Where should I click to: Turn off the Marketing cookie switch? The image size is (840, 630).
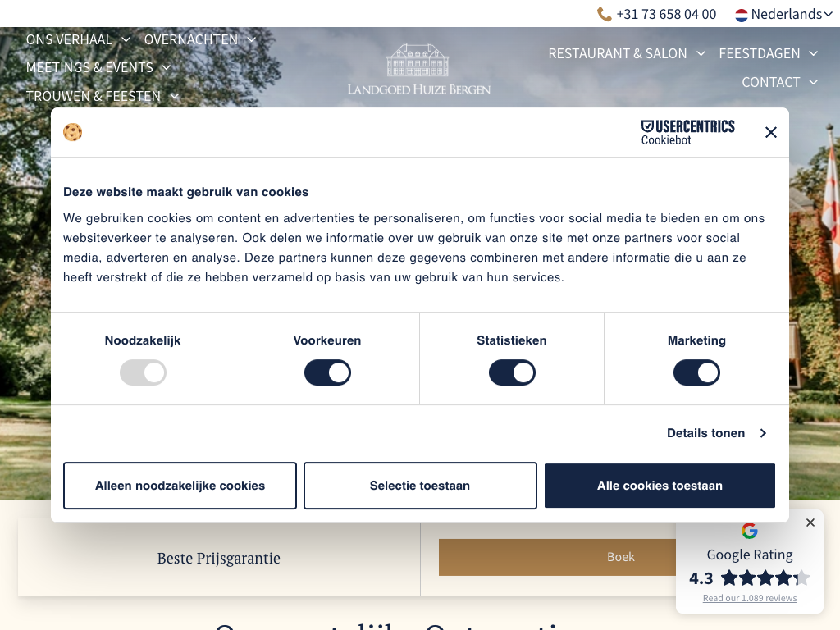coord(696,373)
